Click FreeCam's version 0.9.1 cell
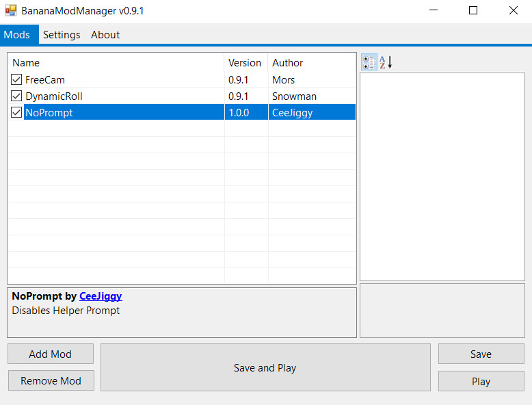The image size is (532, 405). pyautogui.click(x=238, y=80)
